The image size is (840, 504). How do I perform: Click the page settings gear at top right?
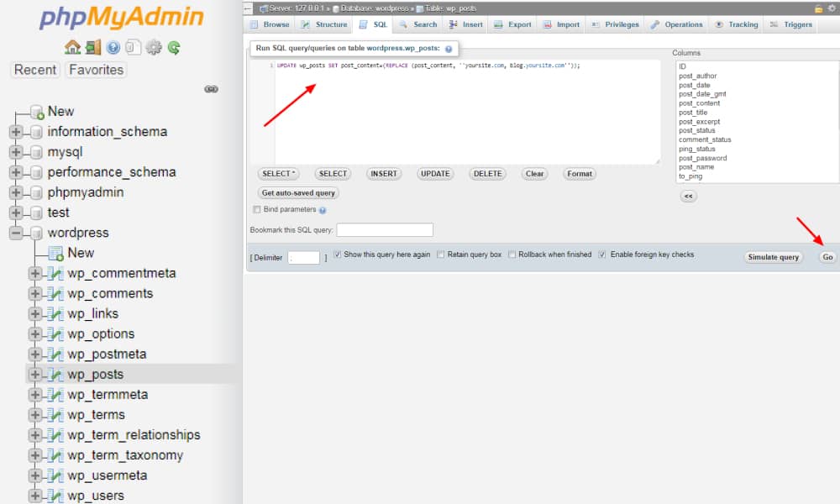point(832,8)
